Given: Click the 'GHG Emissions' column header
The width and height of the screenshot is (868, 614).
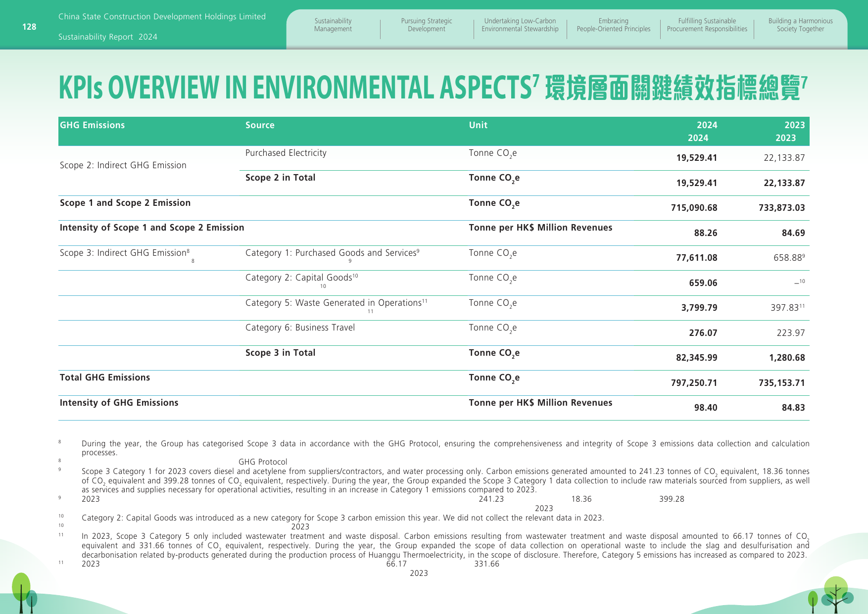Looking at the screenshot, I should pos(92,125).
